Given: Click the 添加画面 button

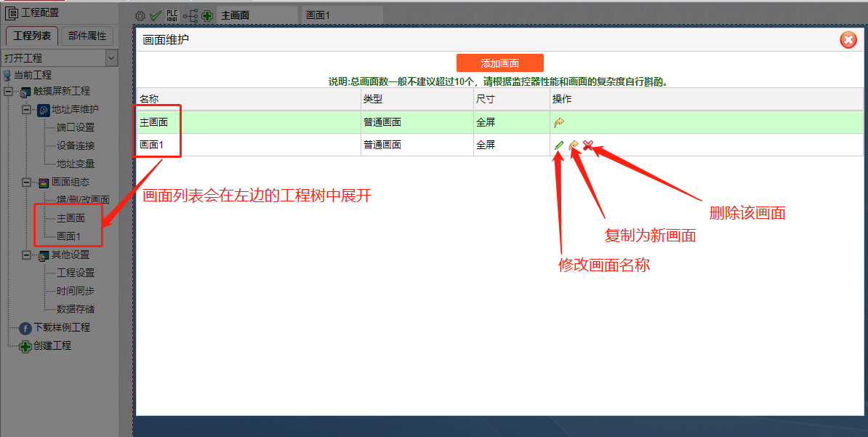Looking at the screenshot, I should click(499, 63).
